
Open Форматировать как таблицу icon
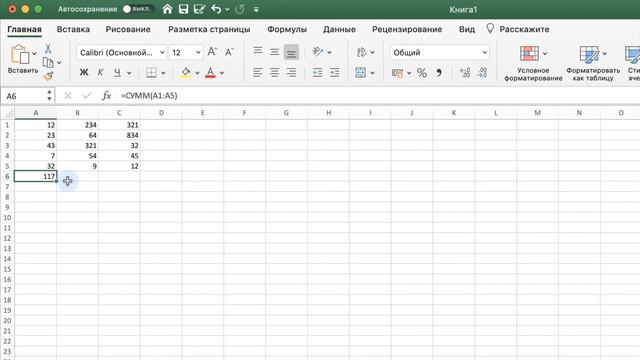pyautogui.click(x=589, y=54)
